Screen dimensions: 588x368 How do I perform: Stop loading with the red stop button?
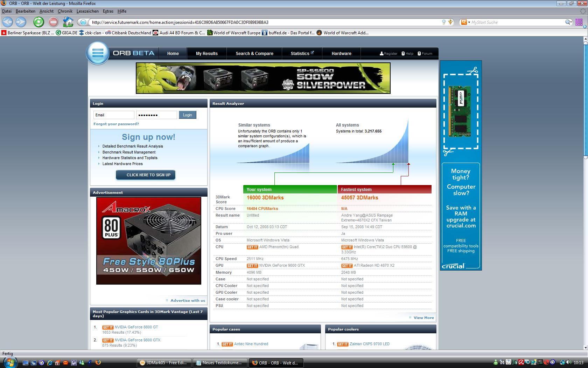(54, 22)
